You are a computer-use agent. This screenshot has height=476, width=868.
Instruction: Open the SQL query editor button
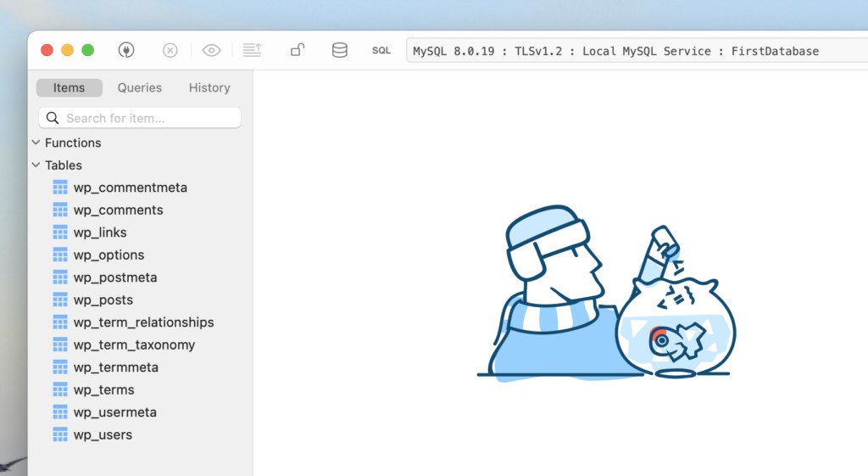381,51
